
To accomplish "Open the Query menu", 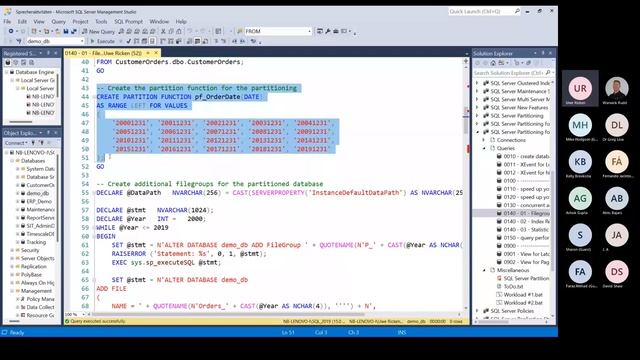I will coord(58,22).
